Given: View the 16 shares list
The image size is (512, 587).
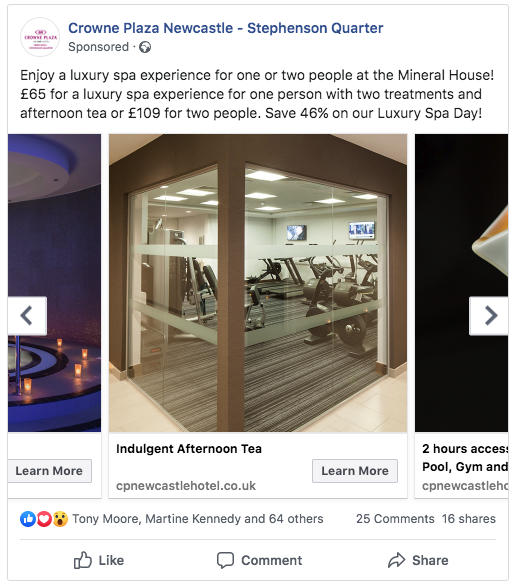Looking at the screenshot, I should (469, 519).
